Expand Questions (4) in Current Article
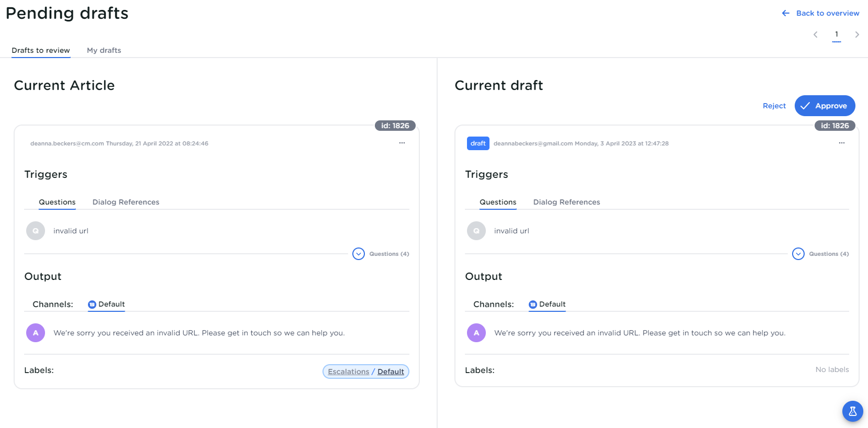This screenshot has width=868, height=428. [x=359, y=254]
